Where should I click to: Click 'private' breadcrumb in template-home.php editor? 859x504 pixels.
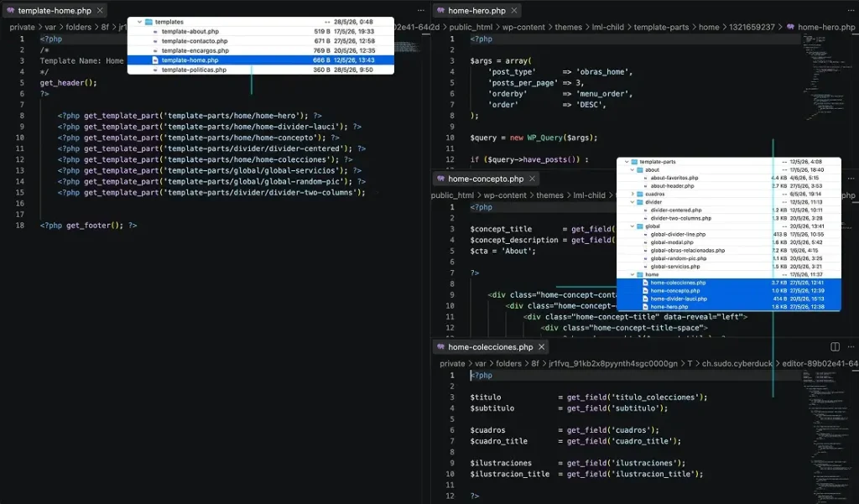(x=22, y=27)
